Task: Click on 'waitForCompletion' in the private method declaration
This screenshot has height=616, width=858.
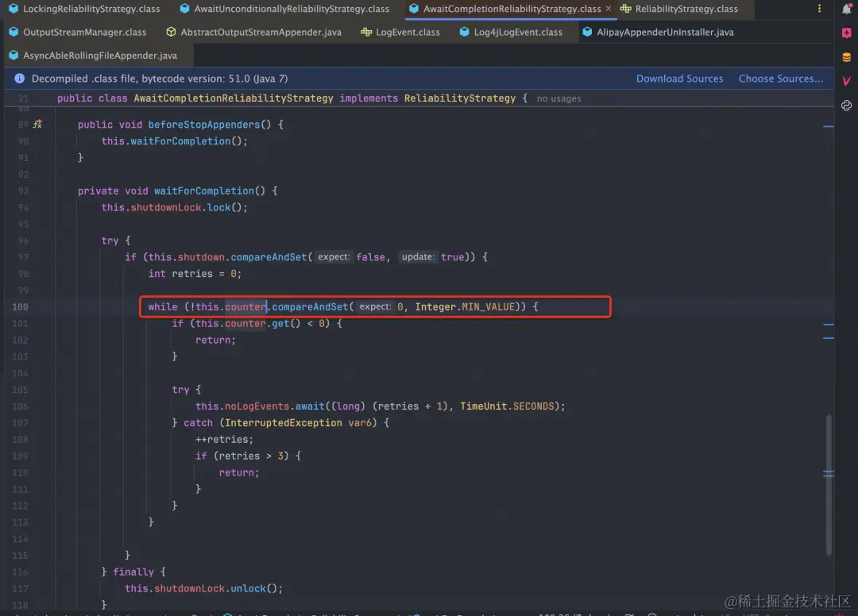Action: (x=203, y=191)
